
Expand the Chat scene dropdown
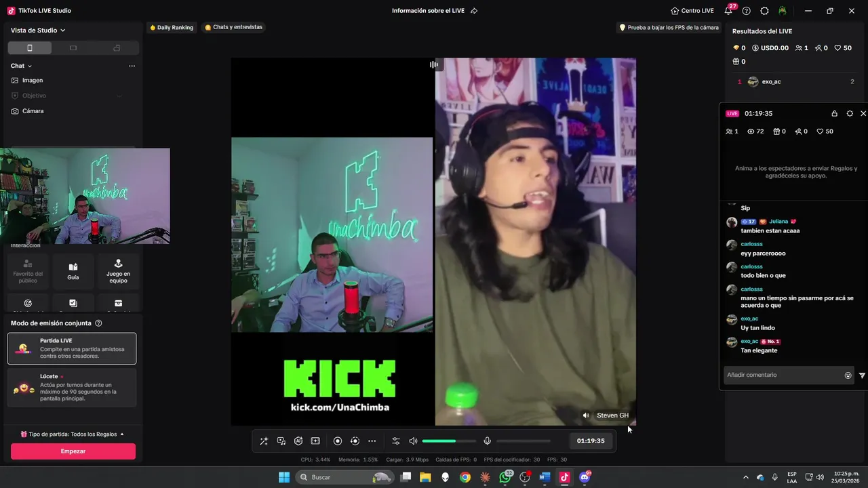(x=21, y=66)
